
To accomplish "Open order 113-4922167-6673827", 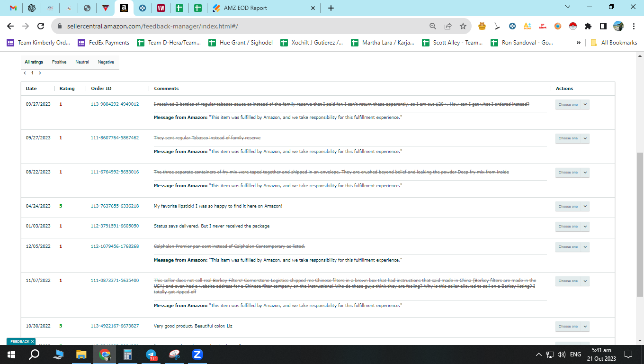I will (115, 326).
